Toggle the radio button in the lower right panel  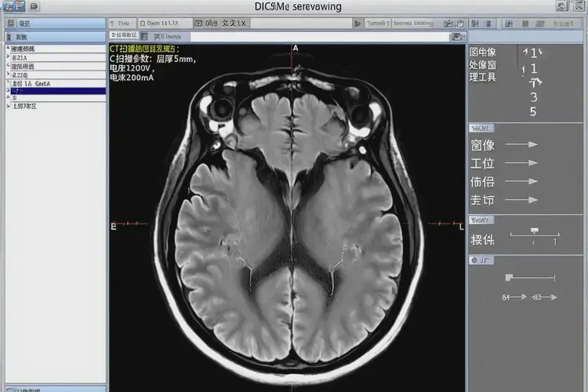[x=473, y=260]
